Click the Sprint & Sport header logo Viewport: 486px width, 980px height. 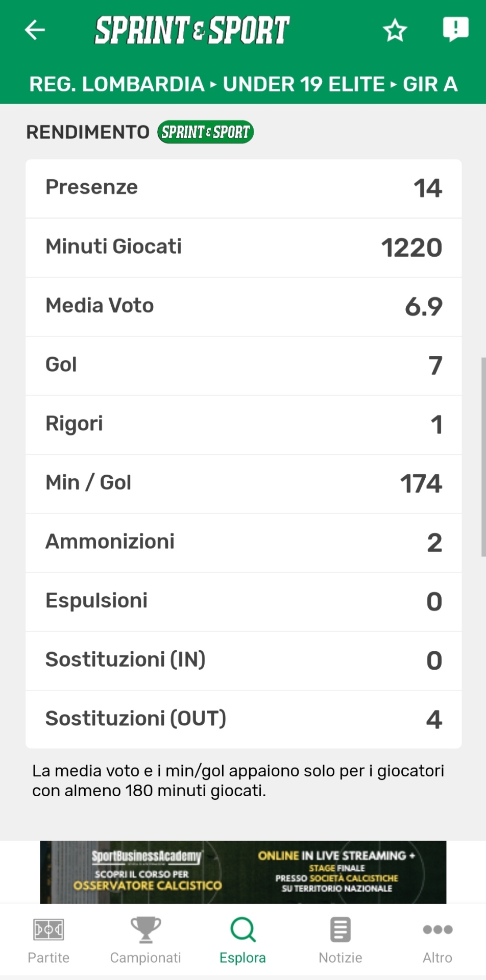click(x=192, y=30)
